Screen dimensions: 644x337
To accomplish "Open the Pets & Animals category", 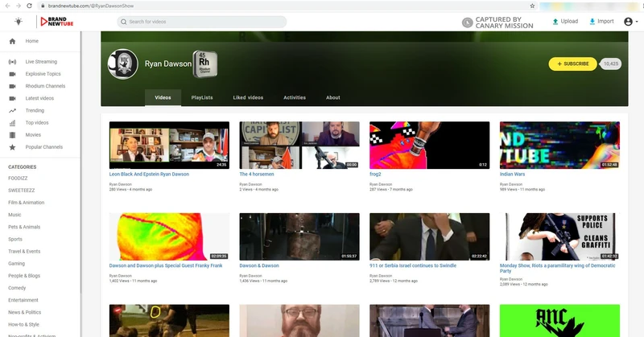I will point(24,227).
